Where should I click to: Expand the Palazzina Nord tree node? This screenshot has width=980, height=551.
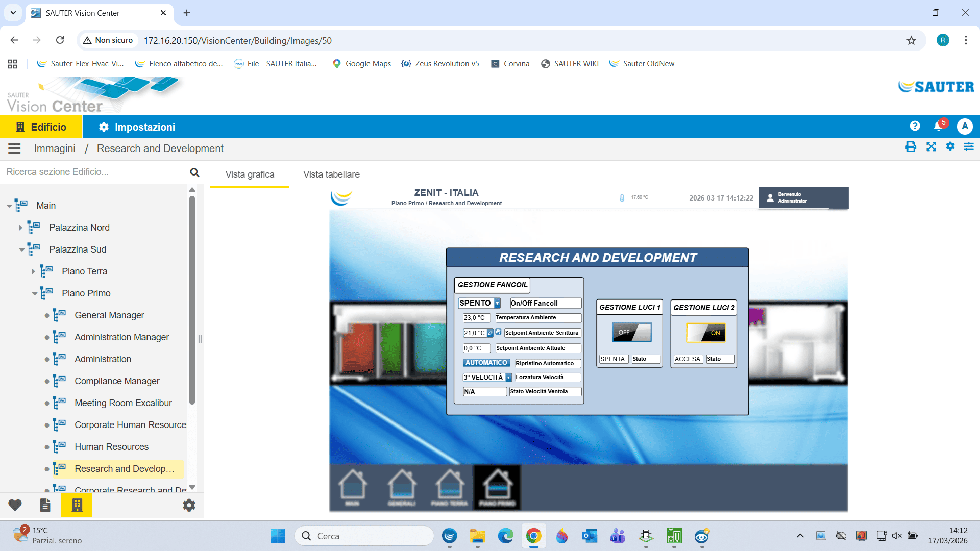(20, 228)
